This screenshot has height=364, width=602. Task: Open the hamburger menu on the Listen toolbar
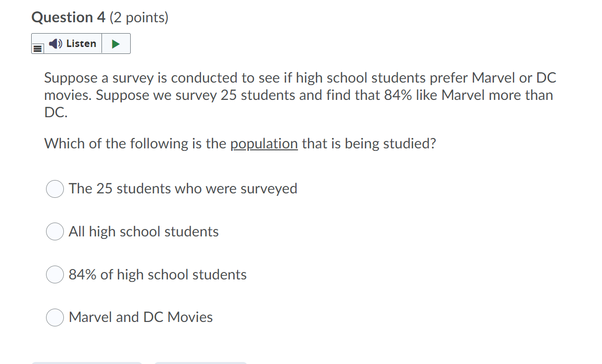tap(38, 47)
